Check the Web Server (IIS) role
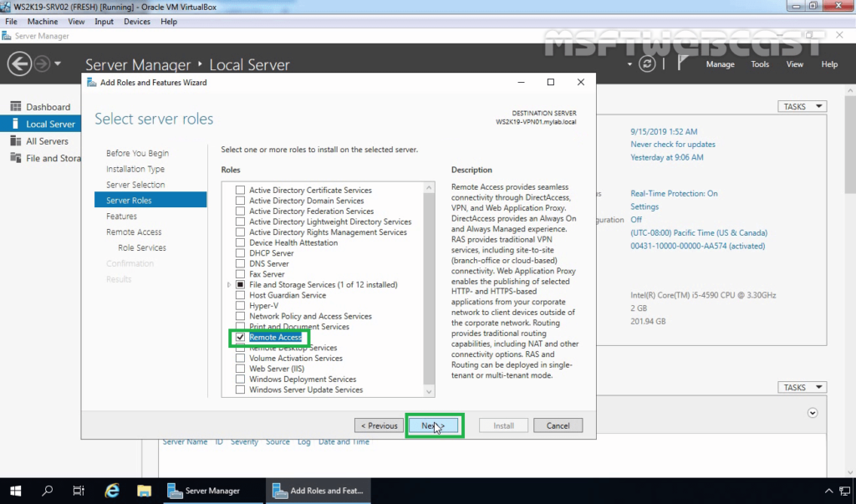This screenshot has width=856, height=504. (240, 369)
